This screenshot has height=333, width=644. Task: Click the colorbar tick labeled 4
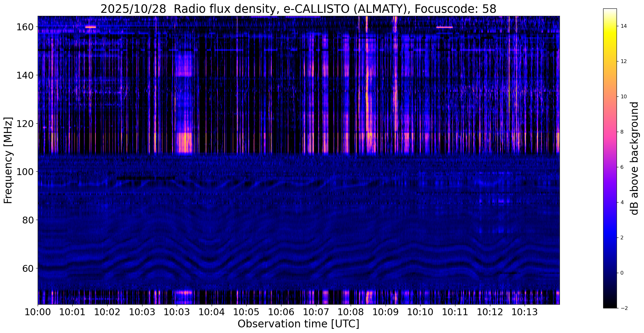point(622,203)
